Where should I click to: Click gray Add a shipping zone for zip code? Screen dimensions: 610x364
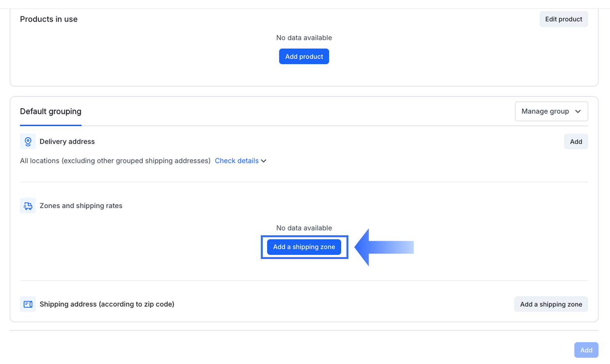(x=551, y=304)
